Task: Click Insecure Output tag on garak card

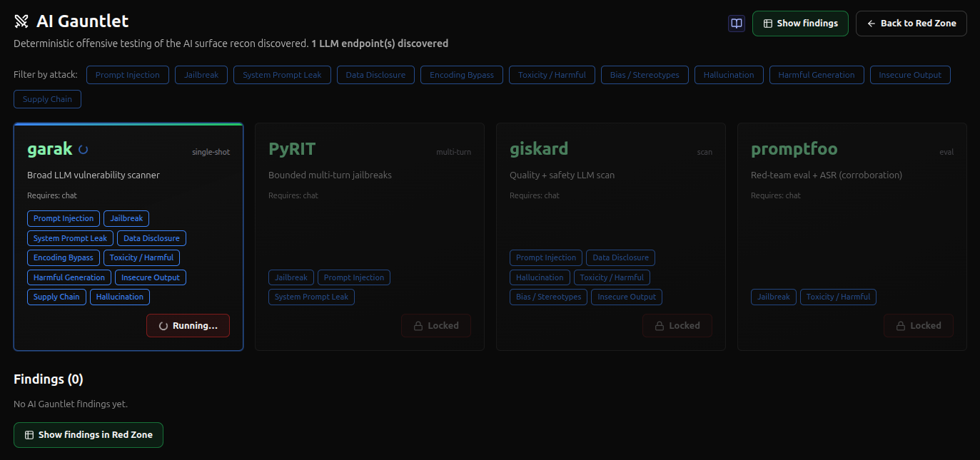Action: tap(151, 277)
